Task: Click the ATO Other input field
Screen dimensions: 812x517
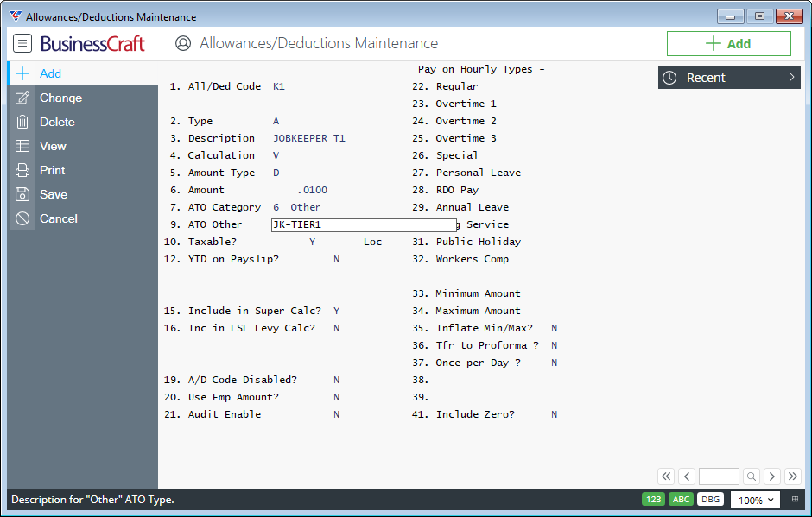Action: click(x=364, y=224)
